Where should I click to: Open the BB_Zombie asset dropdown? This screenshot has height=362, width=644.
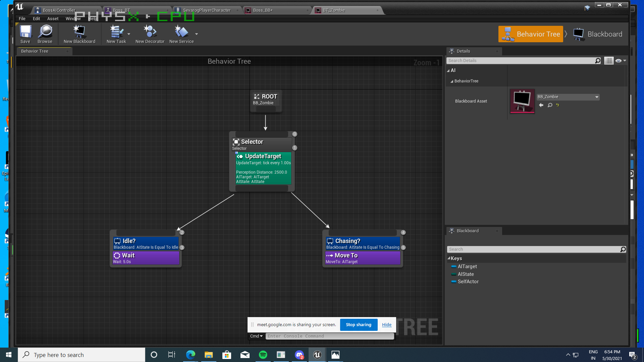597,97
